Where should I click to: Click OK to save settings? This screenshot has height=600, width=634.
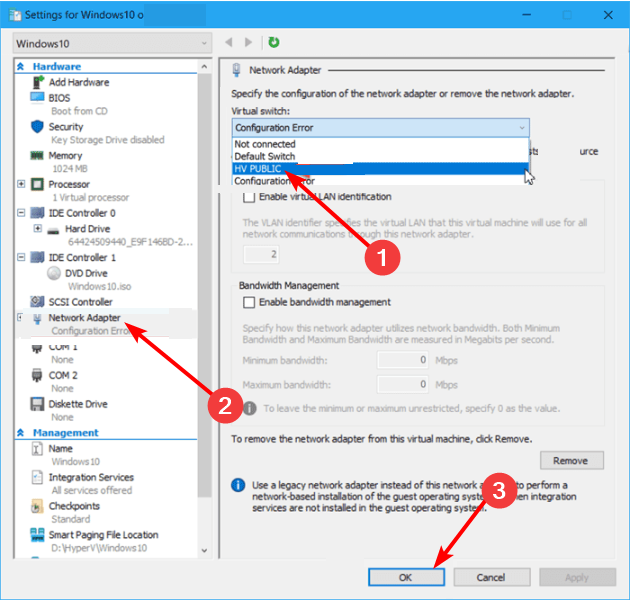click(x=406, y=577)
